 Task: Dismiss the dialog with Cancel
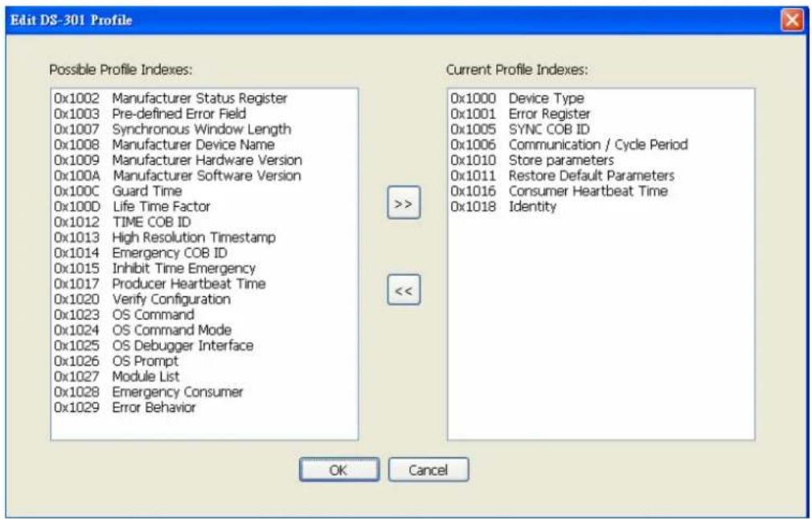[x=429, y=470]
